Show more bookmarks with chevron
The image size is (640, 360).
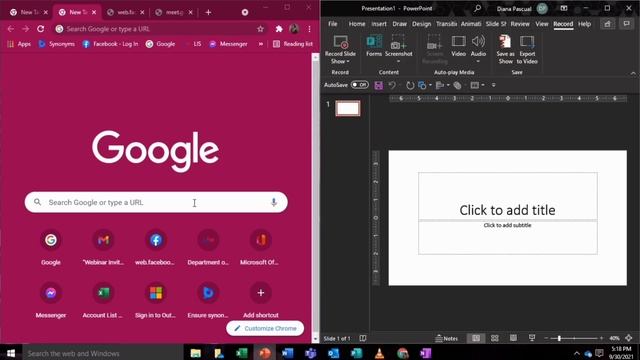click(261, 44)
